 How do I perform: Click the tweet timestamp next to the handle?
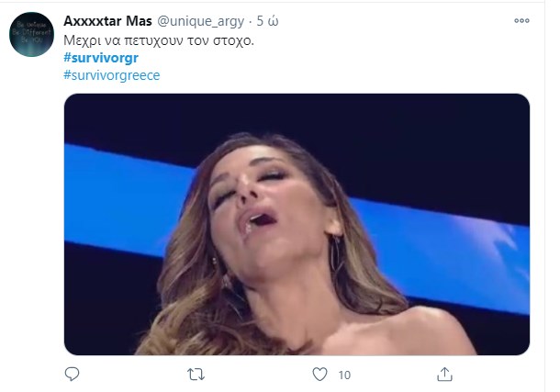tap(265, 21)
